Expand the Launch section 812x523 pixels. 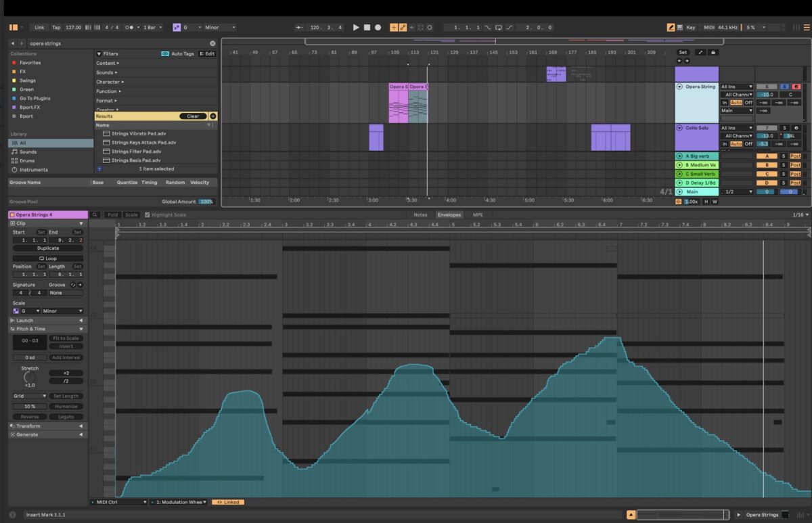click(81, 321)
